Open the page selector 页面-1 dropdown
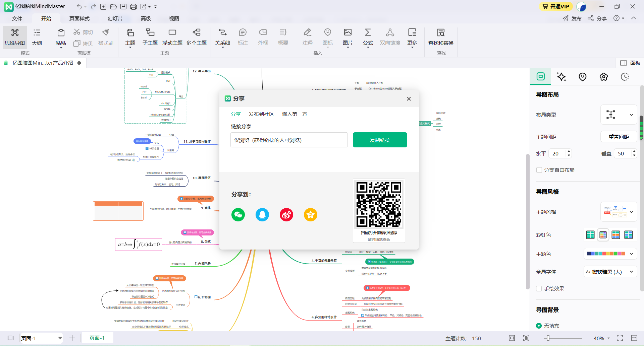Viewport: 644px width, 346px height. click(41, 338)
